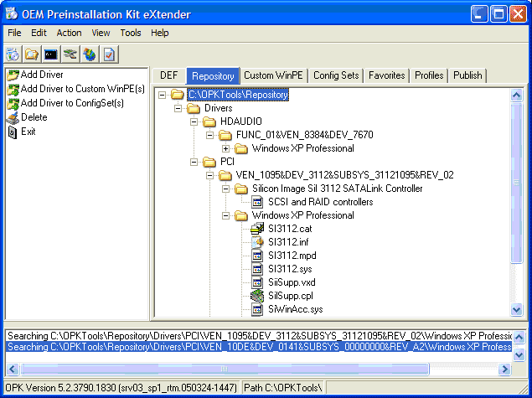Open the Action menu
The height and width of the screenshot is (398, 532).
coord(70,33)
